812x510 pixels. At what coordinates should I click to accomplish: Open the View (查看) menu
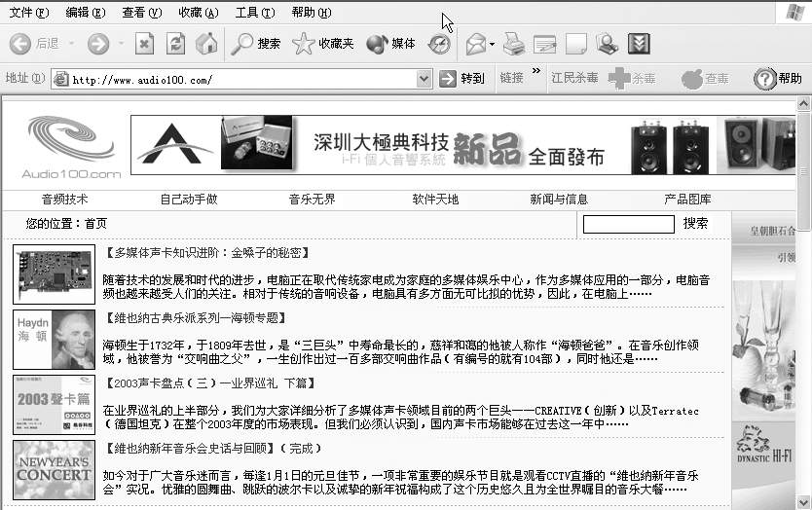pos(142,13)
